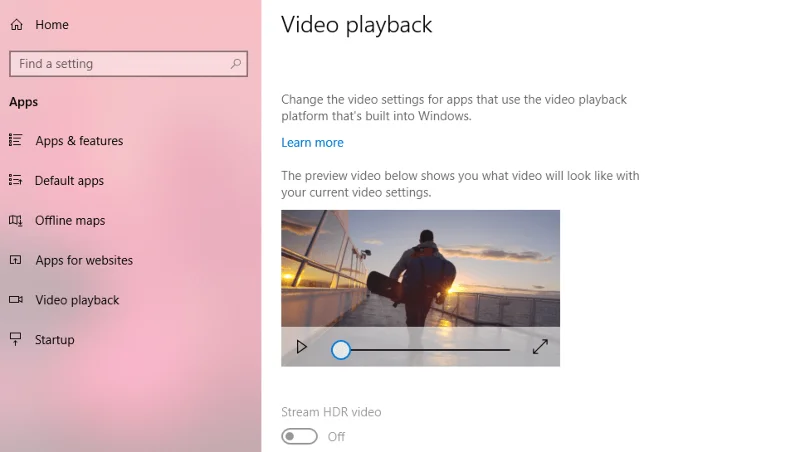
Task: Click the magnifier icon in the search box
Action: click(236, 64)
